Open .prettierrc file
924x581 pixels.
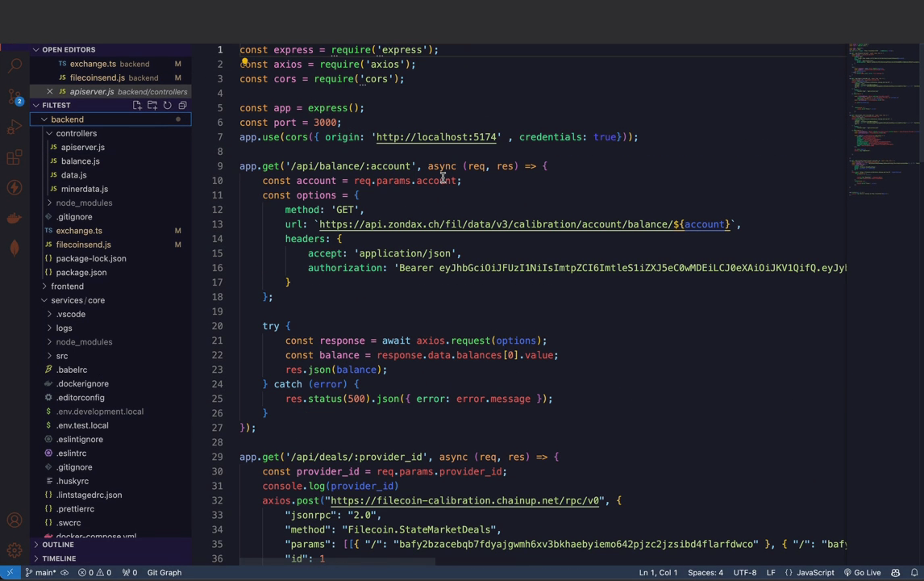tap(110, 508)
